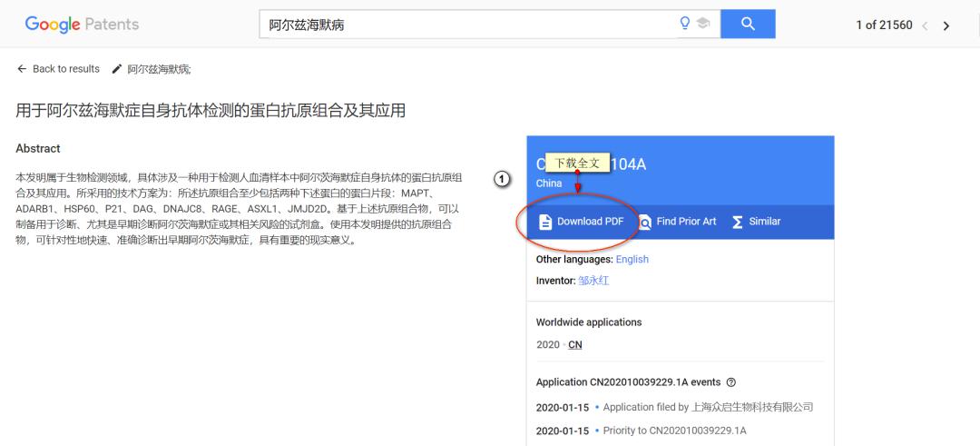Viewport: 980px width, 446px height.
Task: Click the year 2020 under Worldwide applications
Action: click(x=547, y=344)
